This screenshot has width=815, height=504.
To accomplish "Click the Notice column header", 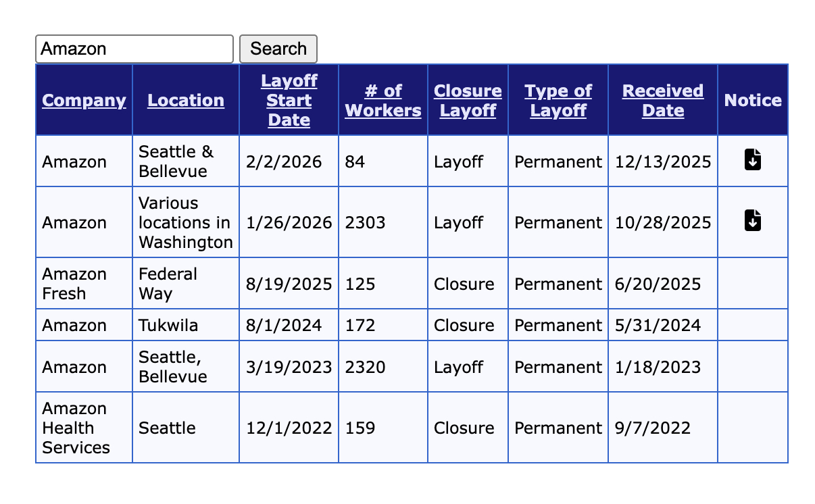I will [753, 101].
